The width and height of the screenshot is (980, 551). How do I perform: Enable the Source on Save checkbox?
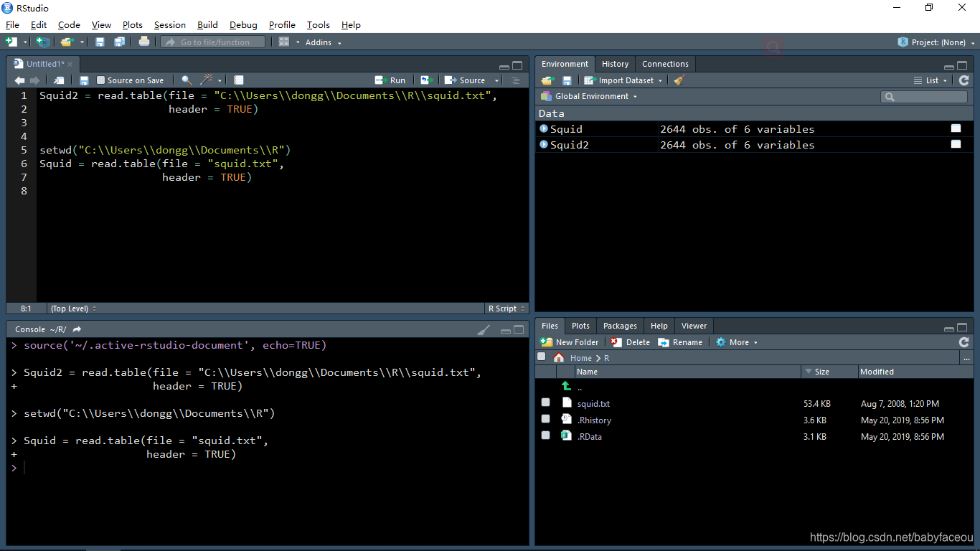click(x=101, y=80)
